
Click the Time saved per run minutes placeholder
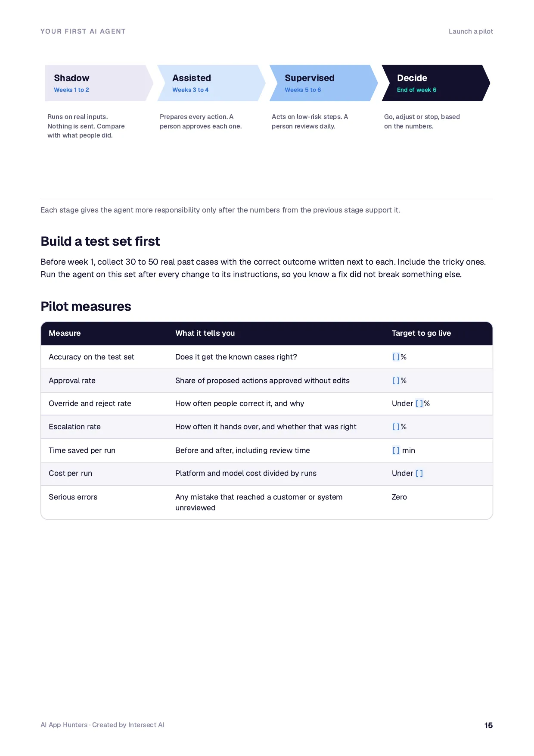click(396, 450)
